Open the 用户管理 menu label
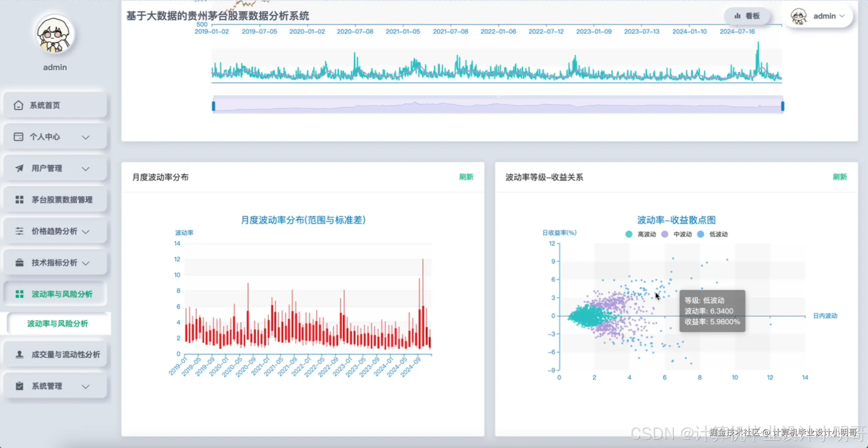The height and width of the screenshot is (448, 868). pos(47,168)
